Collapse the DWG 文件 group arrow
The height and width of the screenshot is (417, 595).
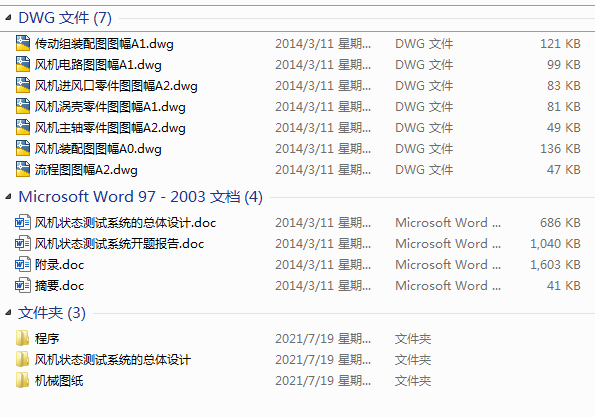[8, 17]
